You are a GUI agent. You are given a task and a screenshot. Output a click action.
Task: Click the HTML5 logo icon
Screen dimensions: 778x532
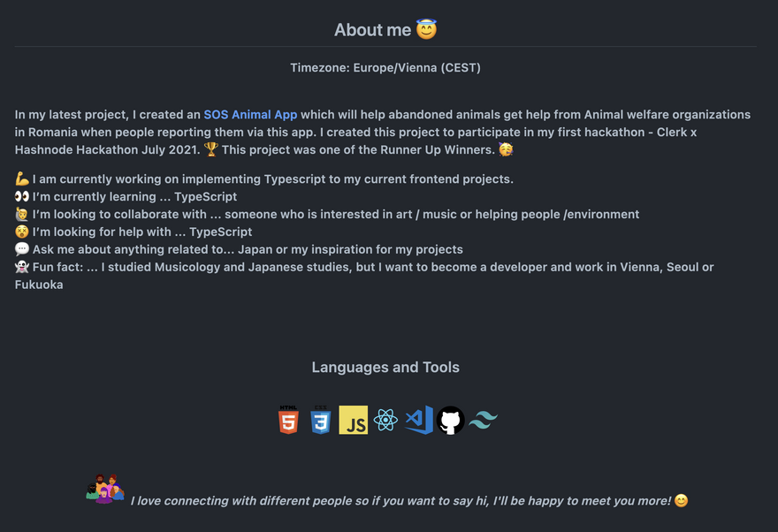coord(288,420)
